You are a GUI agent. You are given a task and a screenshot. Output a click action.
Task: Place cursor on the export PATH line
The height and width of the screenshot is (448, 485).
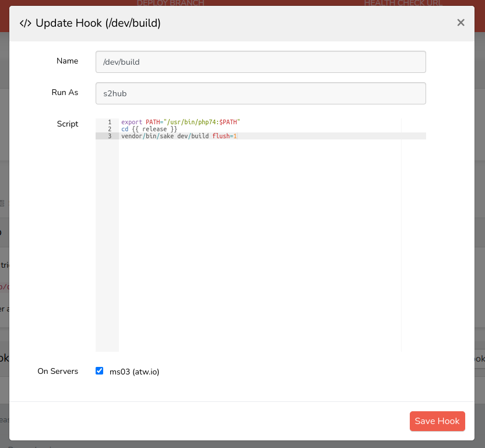click(181, 122)
